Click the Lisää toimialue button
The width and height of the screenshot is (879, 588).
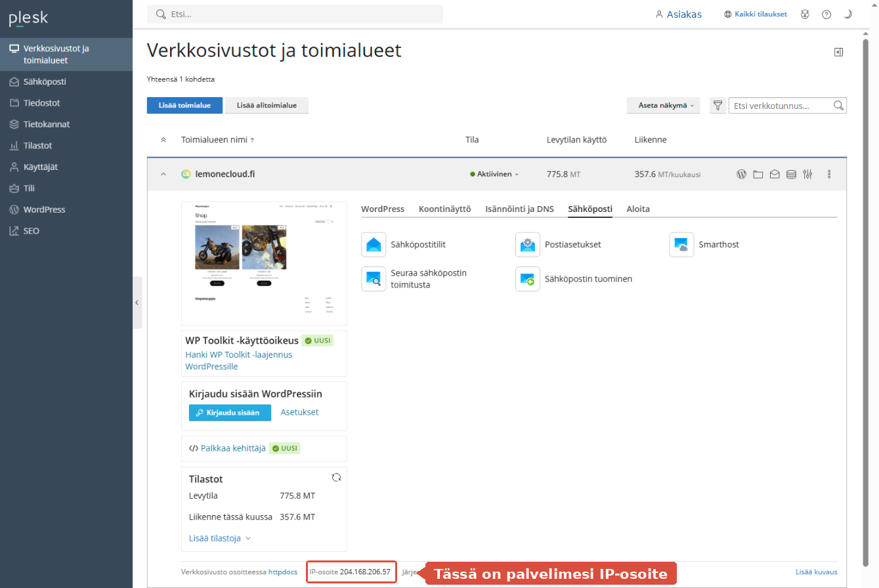184,105
